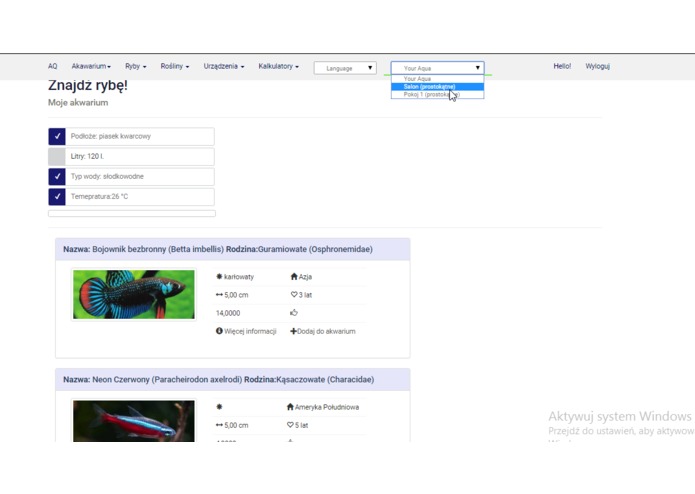Image resolution: width=695 pixels, height=494 pixels.
Task: Click home icon next to Ameryka Południowa
Action: point(290,407)
